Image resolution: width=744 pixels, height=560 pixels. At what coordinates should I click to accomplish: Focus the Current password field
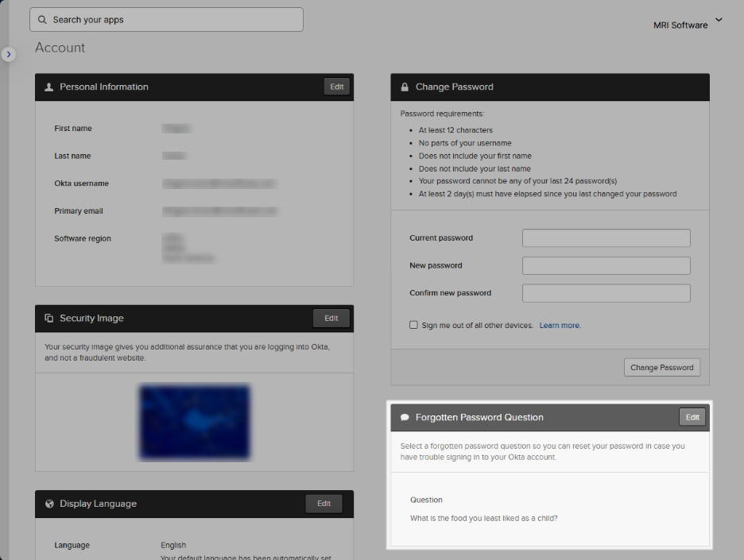(606, 238)
